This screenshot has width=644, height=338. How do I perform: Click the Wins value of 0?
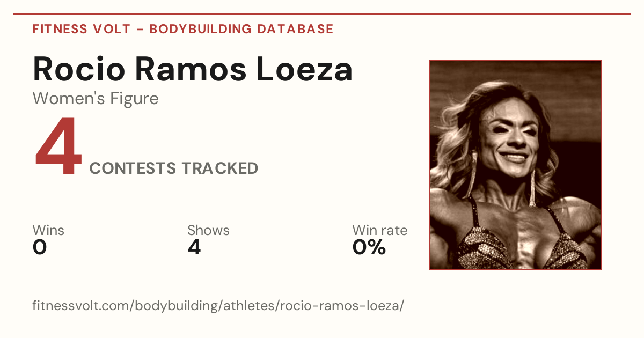40,247
